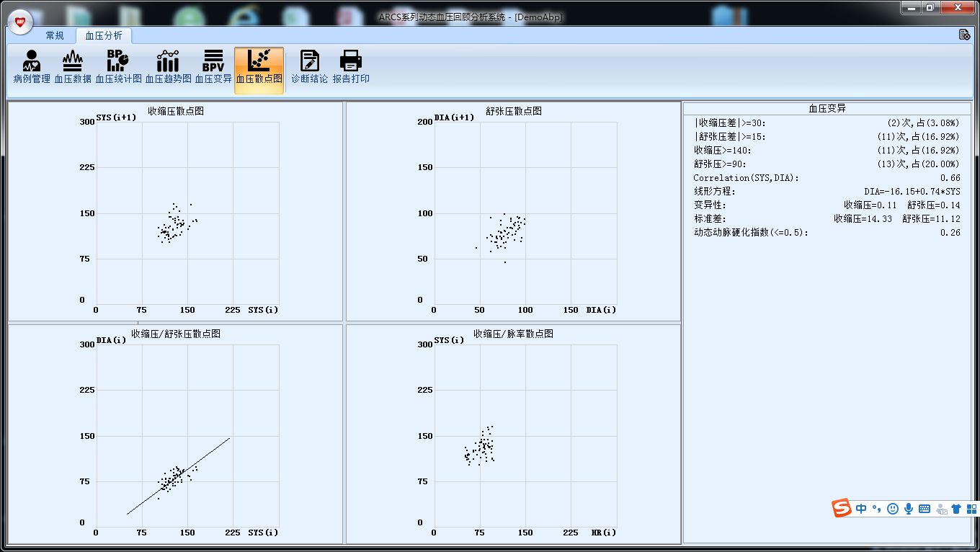980x552 pixels.
Task: Open the 血压数据 blood pressure data view
Action: pyautogui.click(x=73, y=67)
